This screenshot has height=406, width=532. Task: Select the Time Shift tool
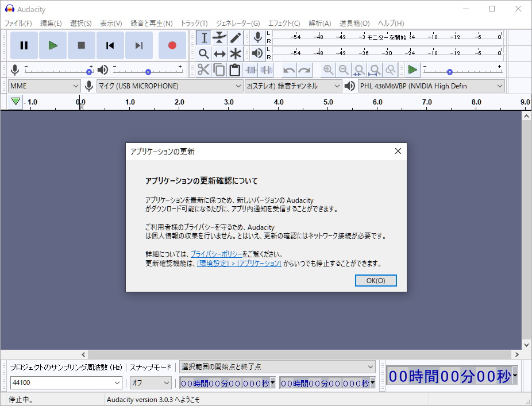(x=219, y=53)
